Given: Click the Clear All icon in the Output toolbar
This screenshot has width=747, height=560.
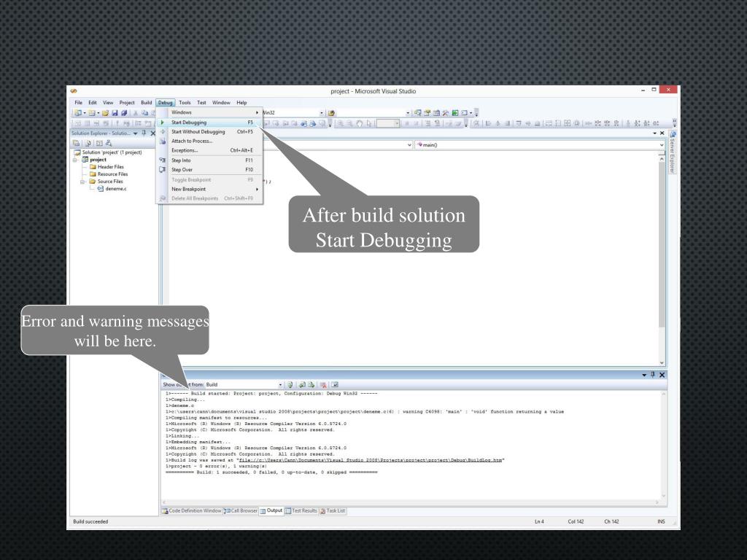Looking at the screenshot, I should (x=323, y=384).
